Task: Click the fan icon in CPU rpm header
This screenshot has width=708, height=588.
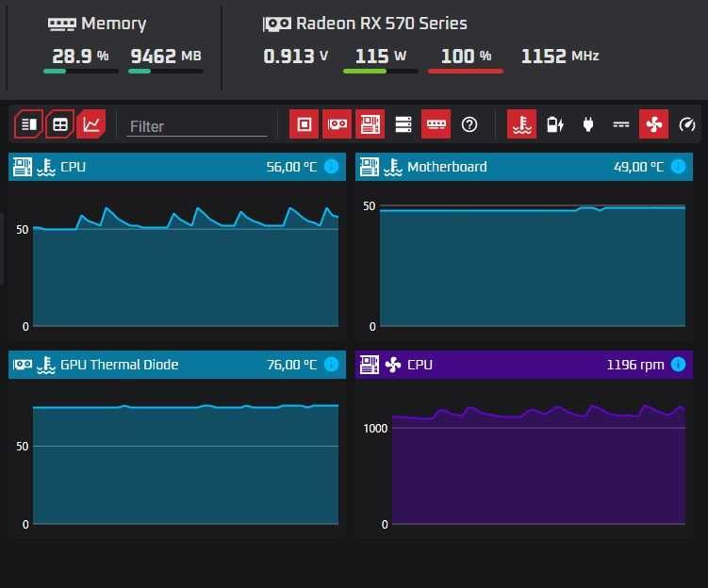Action: coord(393,365)
